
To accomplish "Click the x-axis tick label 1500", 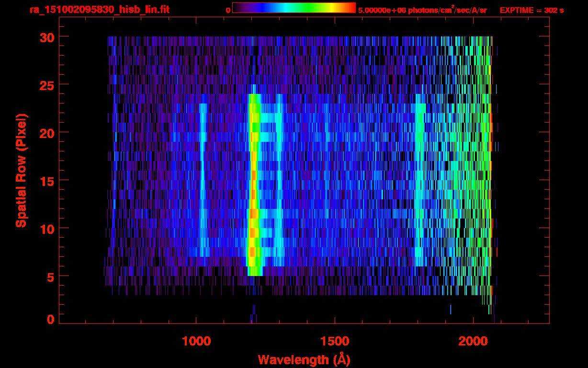I will click(335, 341).
